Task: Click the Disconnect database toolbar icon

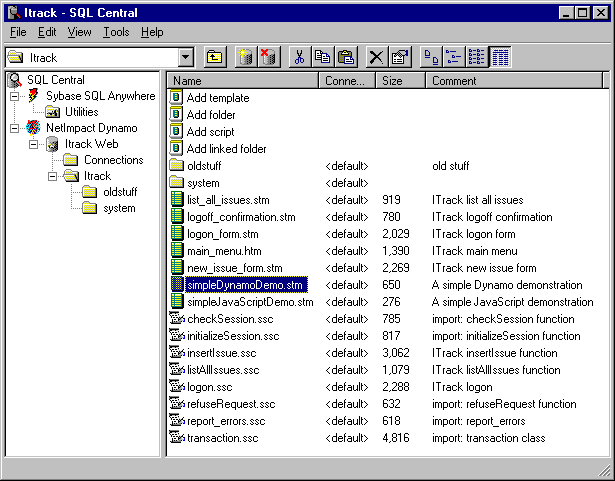Action: click(269, 57)
